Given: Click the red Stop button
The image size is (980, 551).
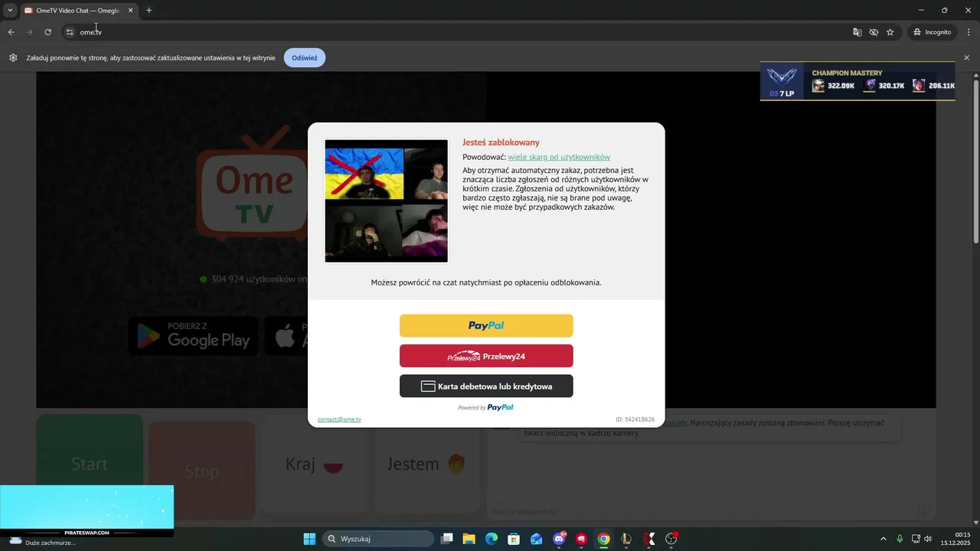Looking at the screenshot, I should point(202,471).
